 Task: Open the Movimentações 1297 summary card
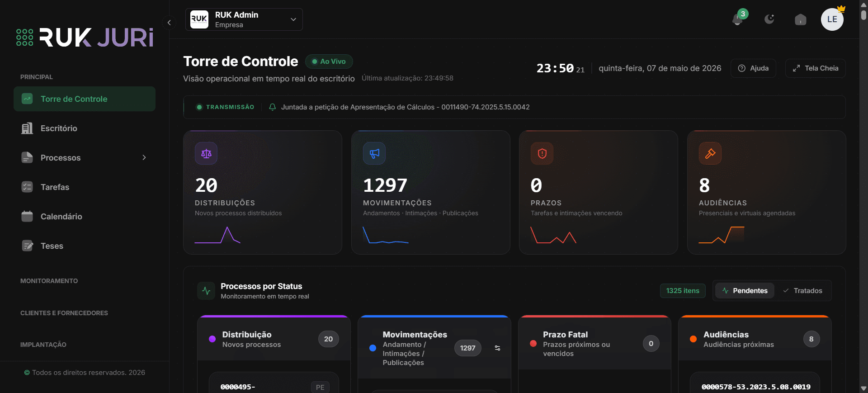click(431, 193)
